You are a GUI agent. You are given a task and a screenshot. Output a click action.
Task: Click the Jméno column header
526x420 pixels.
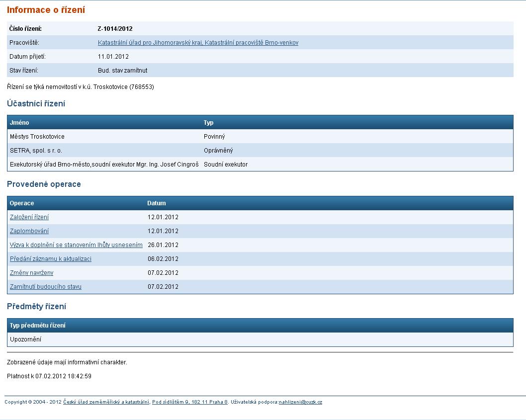pyautogui.click(x=19, y=123)
